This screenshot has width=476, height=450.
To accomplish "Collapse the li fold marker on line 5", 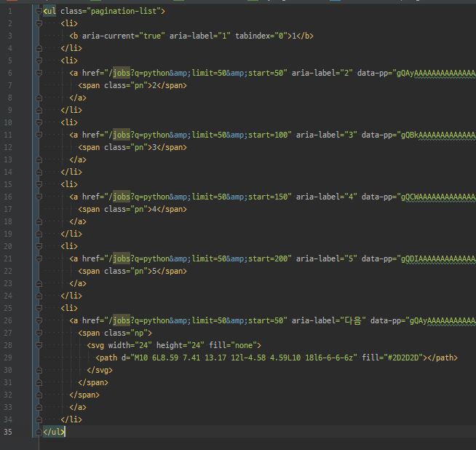I will point(39,60).
